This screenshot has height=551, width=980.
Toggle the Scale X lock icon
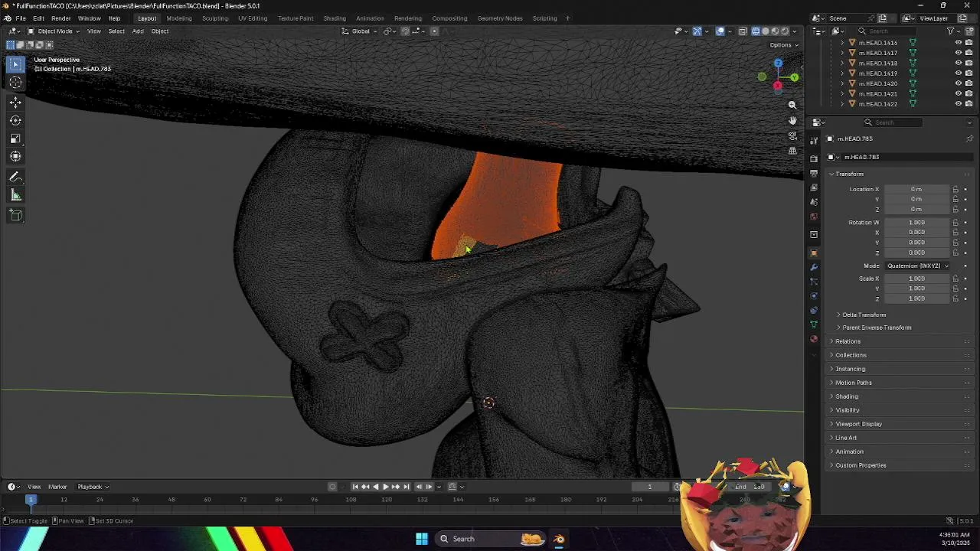tap(955, 279)
